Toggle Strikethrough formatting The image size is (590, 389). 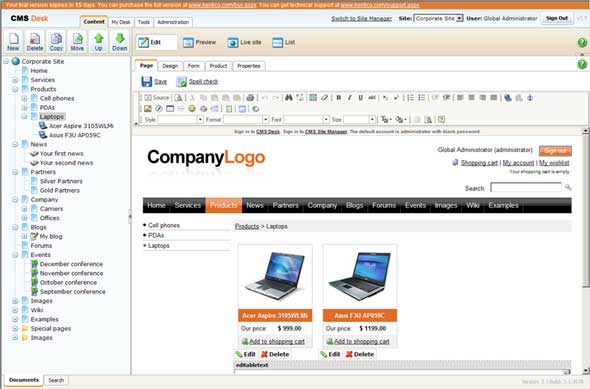click(x=372, y=97)
